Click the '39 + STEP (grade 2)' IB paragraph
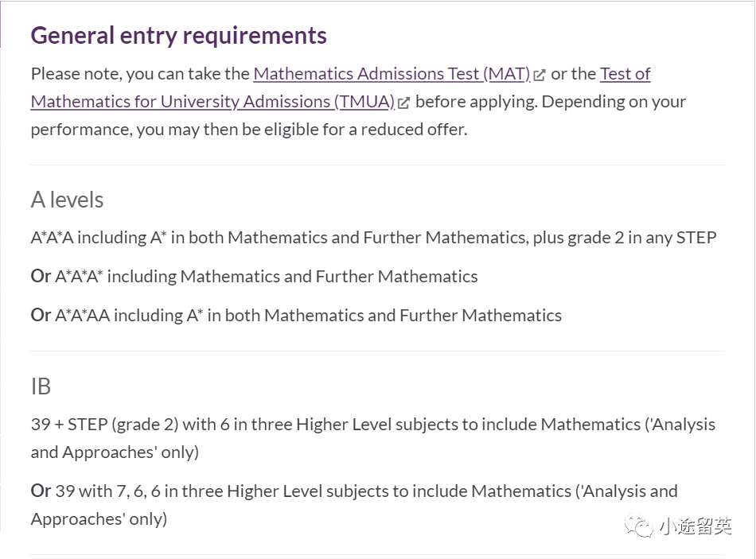Viewport: 756px width, 559px height. coord(373,438)
